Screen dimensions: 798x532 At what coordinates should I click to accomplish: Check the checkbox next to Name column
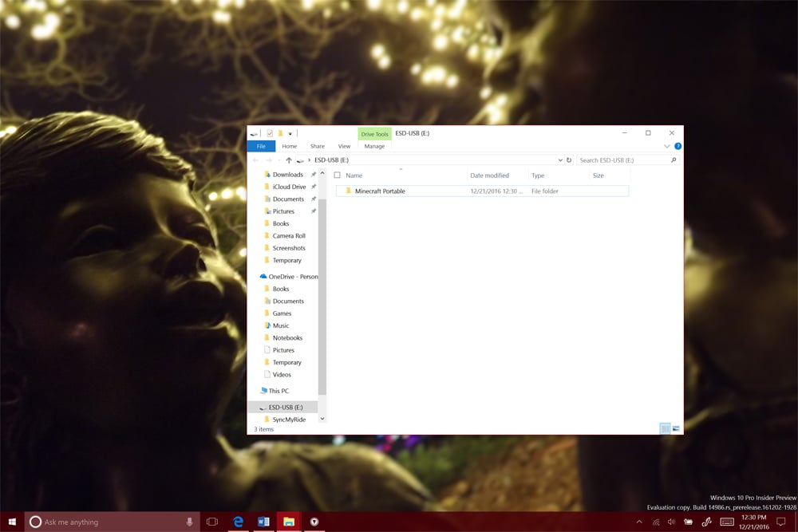[338, 175]
